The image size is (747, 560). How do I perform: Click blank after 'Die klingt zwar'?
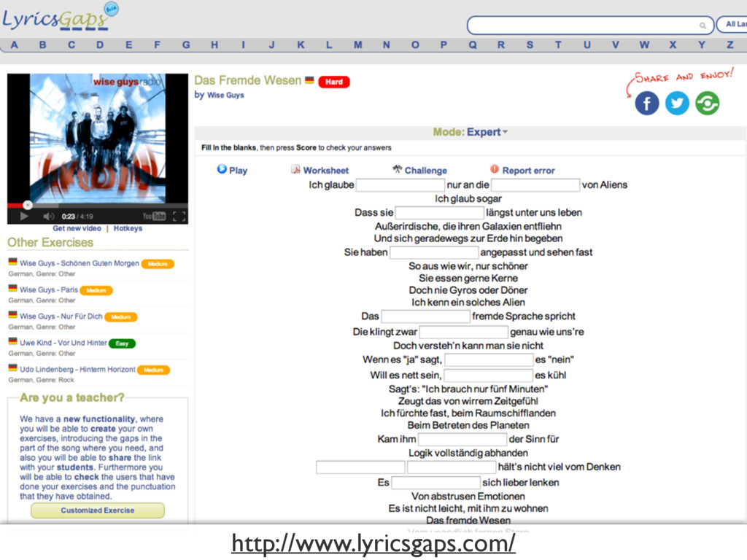click(x=463, y=332)
